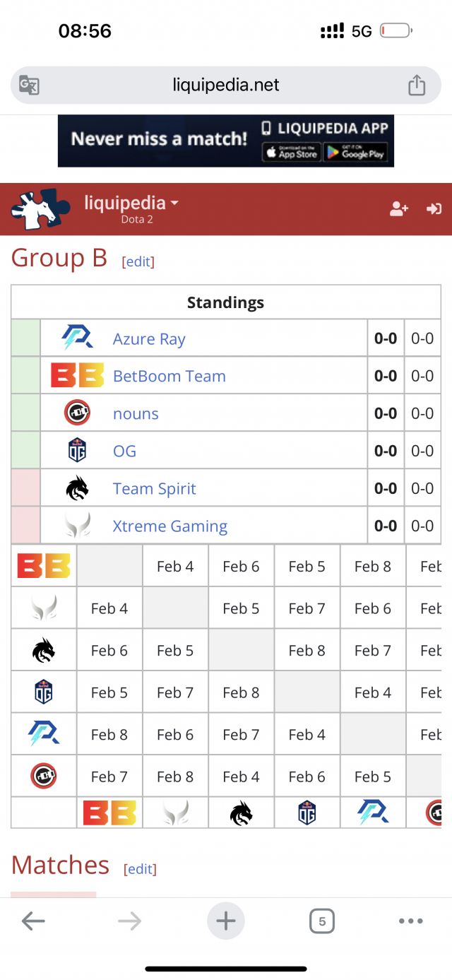Open the Xtreme Gaming team link
Image resolution: width=452 pixels, height=980 pixels.
point(169,526)
